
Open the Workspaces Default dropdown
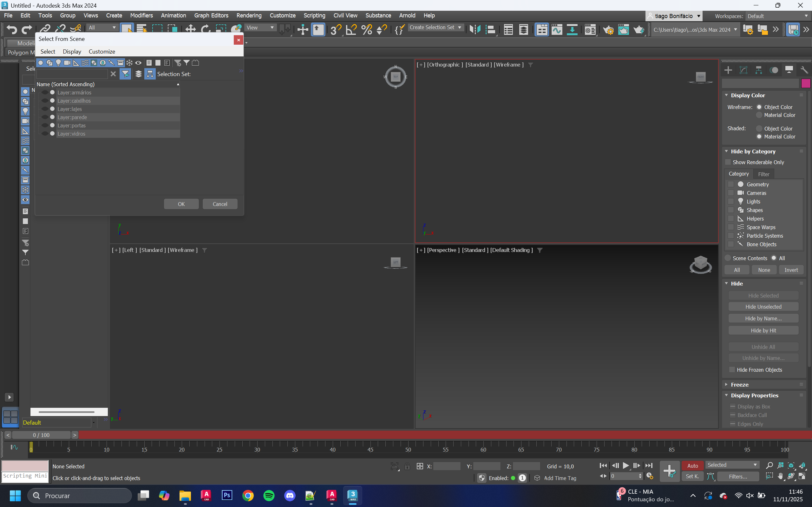777,16
